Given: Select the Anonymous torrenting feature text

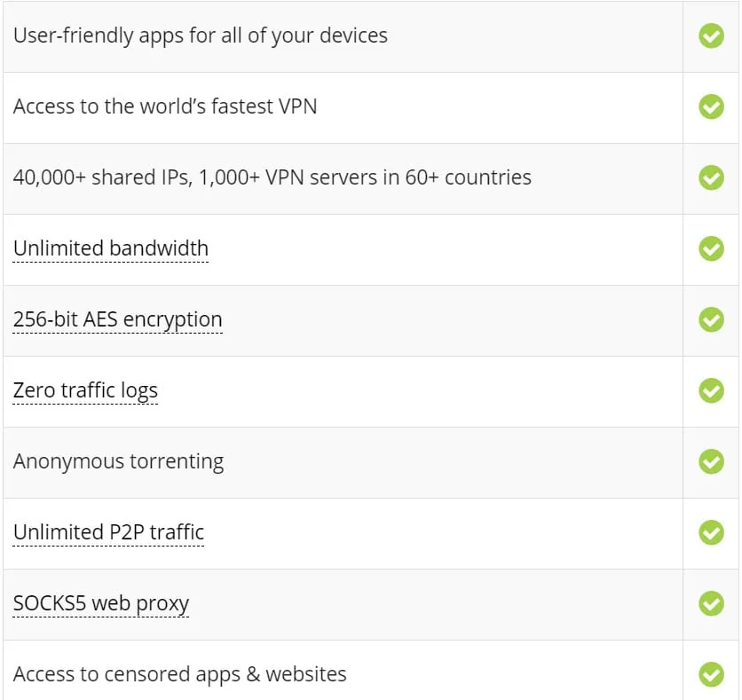Looking at the screenshot, I should click(119, 461).
